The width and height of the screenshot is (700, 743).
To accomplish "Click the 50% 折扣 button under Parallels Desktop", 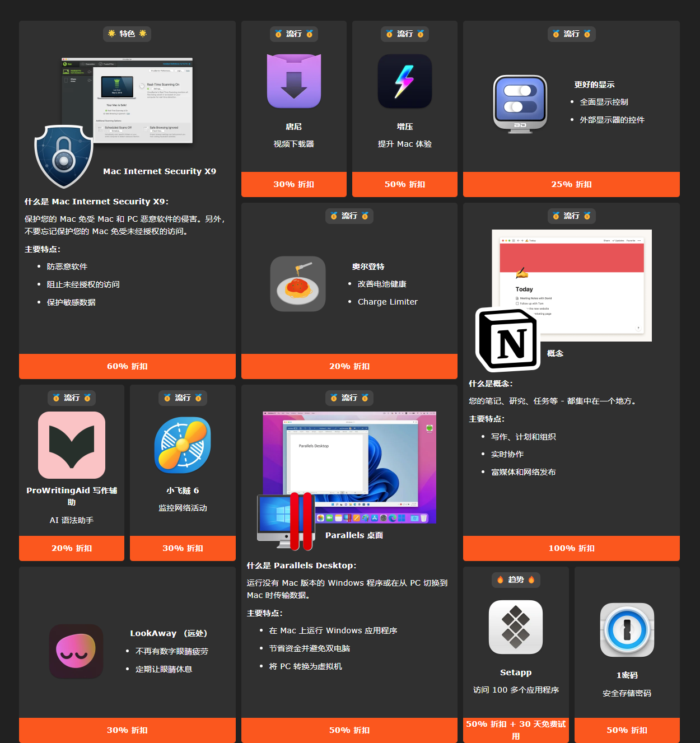I will (x=349, y=730).
